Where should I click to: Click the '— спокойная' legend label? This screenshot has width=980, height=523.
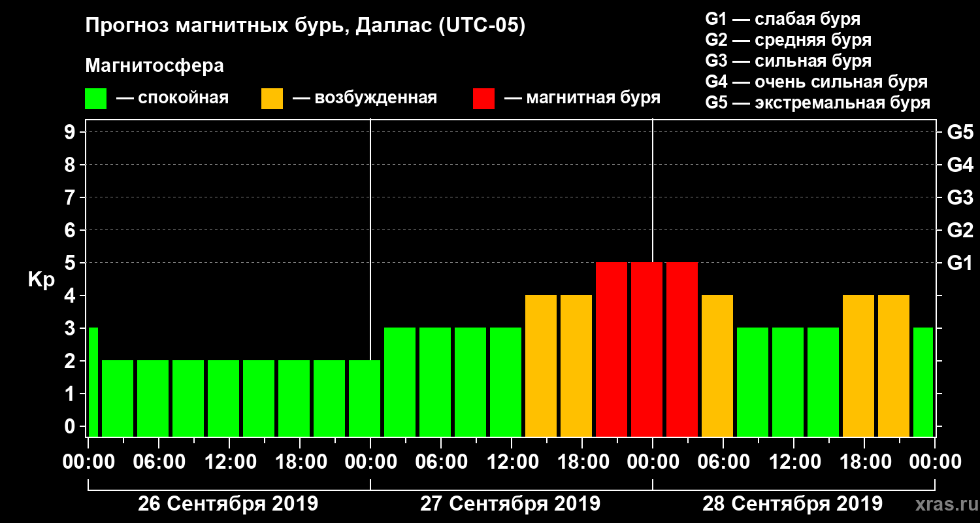click(172, 98)
